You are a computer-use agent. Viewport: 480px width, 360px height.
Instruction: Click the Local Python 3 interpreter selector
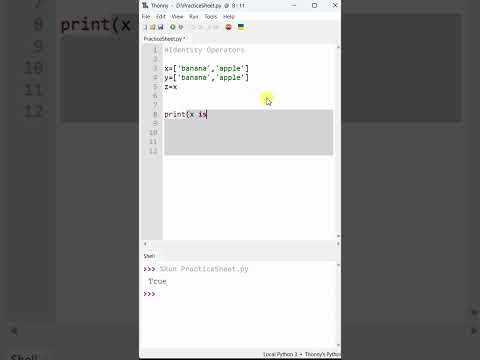pyautogui.click(x=301, y=354)
